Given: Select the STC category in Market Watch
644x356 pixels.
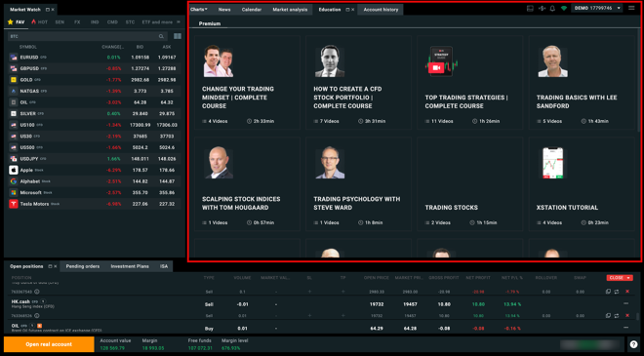Looking at the screenshot, I should pos(130,22).
